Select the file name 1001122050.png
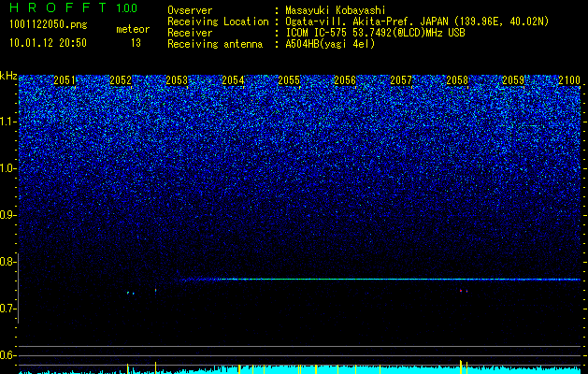Viewport: 588px width, 374px height. click(x=49, y=25)
